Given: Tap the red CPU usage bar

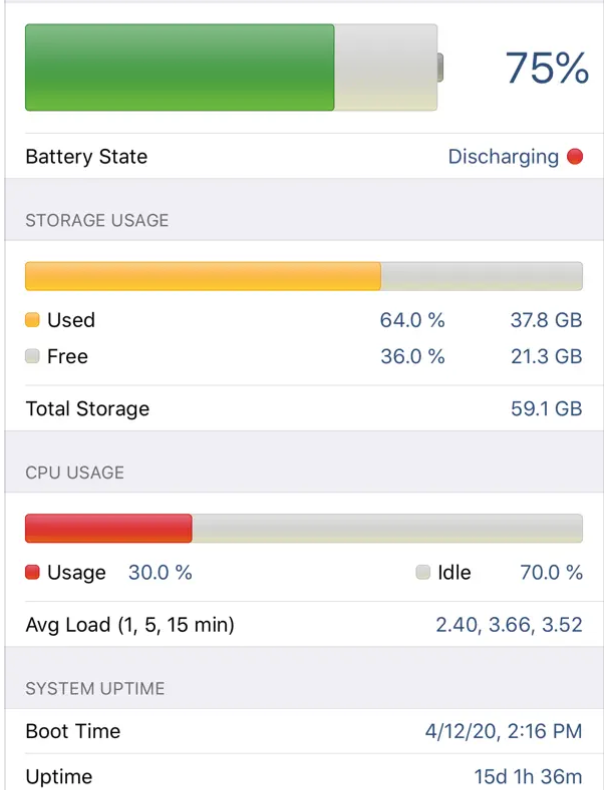Looking at the screenshot, I should pyautogui.click(x=108, y=528).
